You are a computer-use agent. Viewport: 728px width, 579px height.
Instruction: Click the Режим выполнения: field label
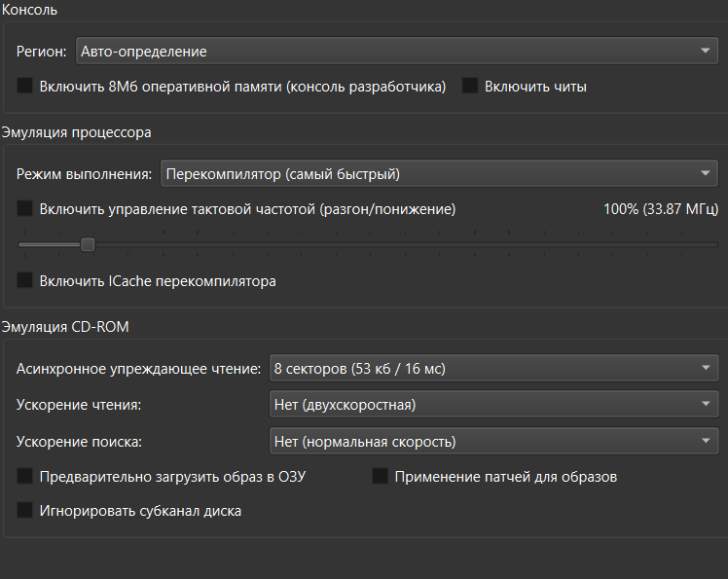(84, 174)
